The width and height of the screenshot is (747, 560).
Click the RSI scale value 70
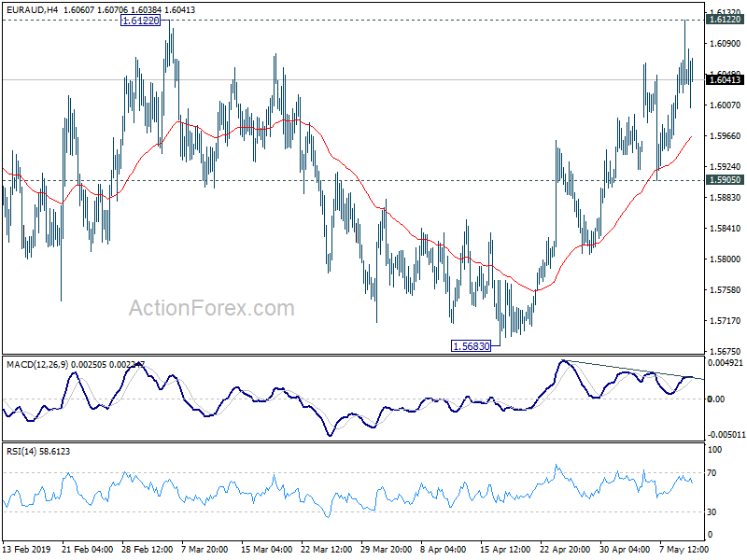(712, 473)
